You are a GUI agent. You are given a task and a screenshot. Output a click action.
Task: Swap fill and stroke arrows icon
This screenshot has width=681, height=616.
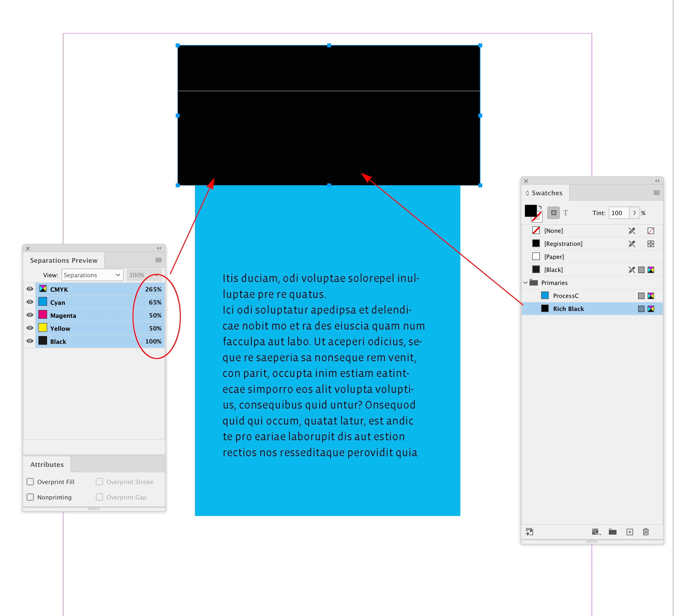pos(540,207)
